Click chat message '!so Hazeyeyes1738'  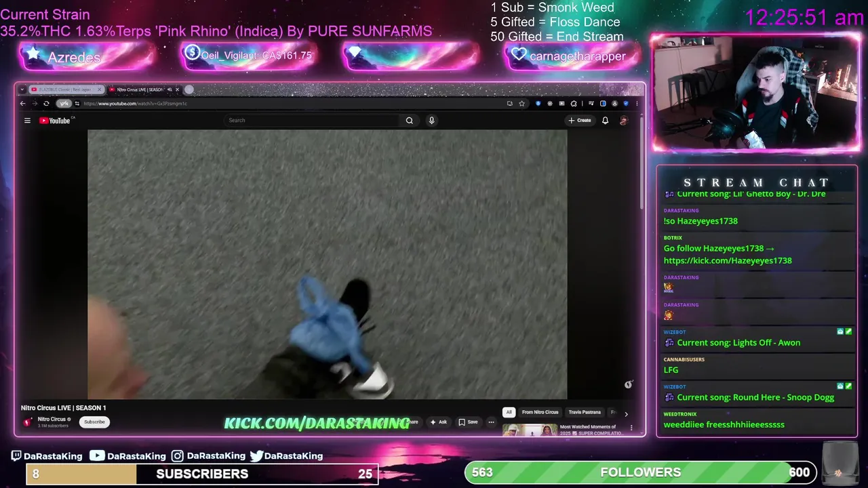click(701, 221)
